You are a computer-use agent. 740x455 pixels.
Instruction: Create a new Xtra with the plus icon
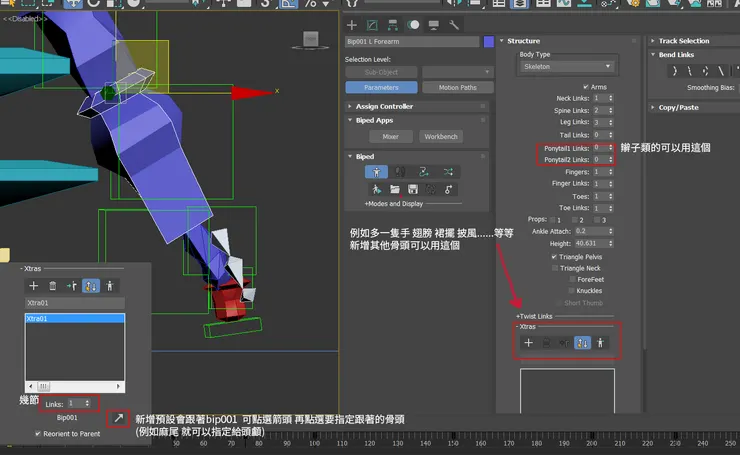(x=33, y=285)
